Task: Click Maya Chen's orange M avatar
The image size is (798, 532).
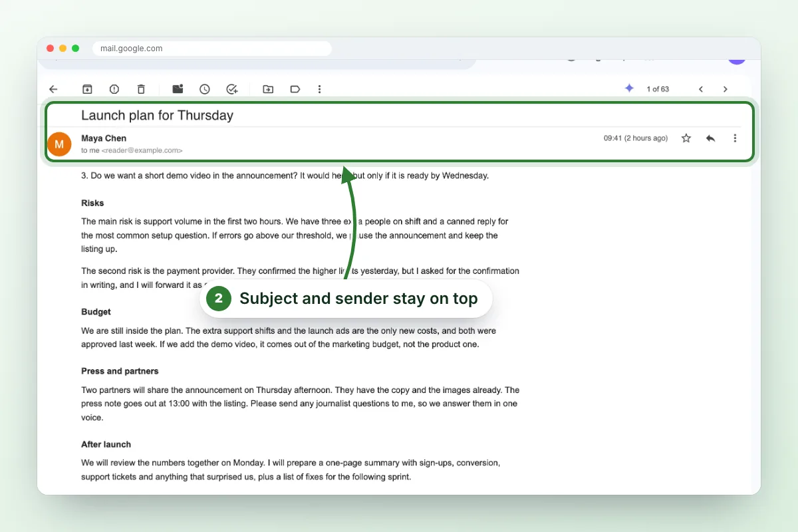Action: click(59, 144)
